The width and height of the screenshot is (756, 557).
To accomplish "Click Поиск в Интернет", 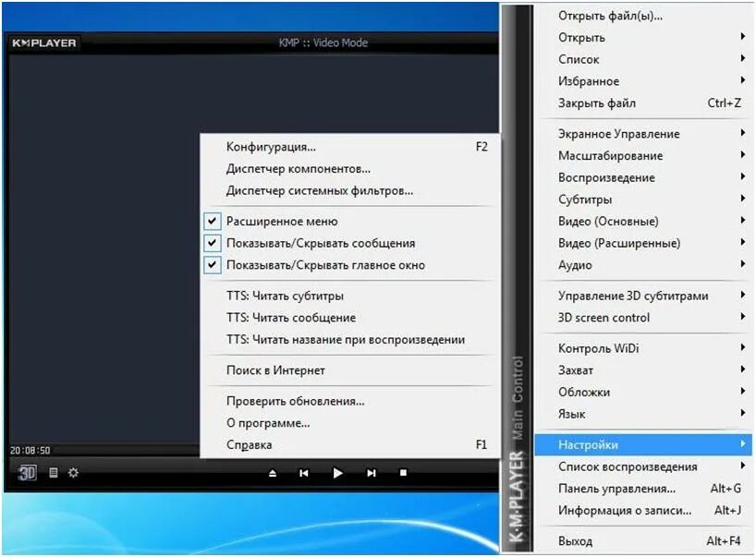I will pos(350,370).
